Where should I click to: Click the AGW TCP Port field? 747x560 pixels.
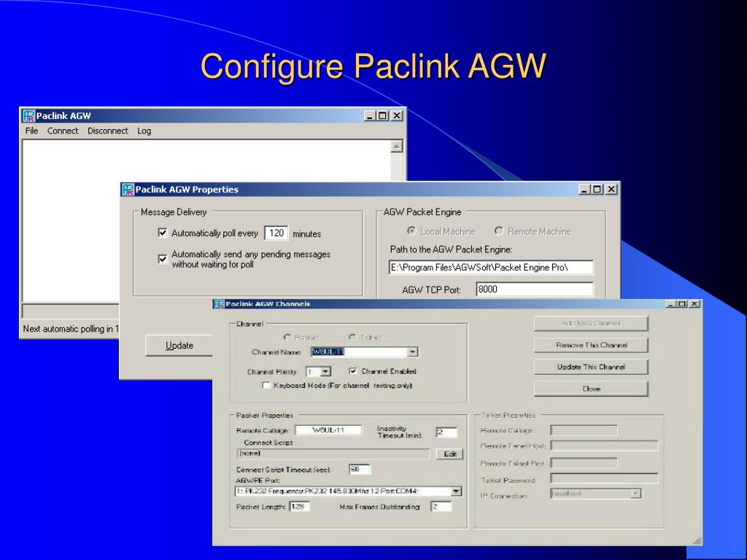click(535, 289)
